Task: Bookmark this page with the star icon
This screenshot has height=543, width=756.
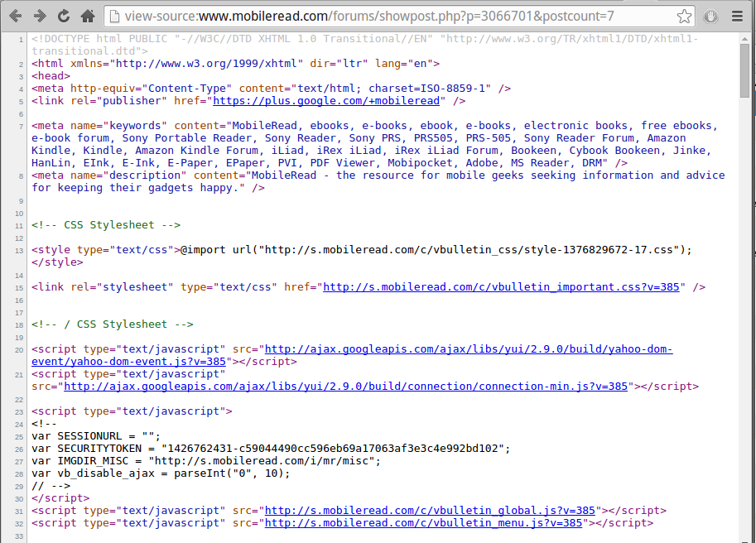Action: [684, 17]
